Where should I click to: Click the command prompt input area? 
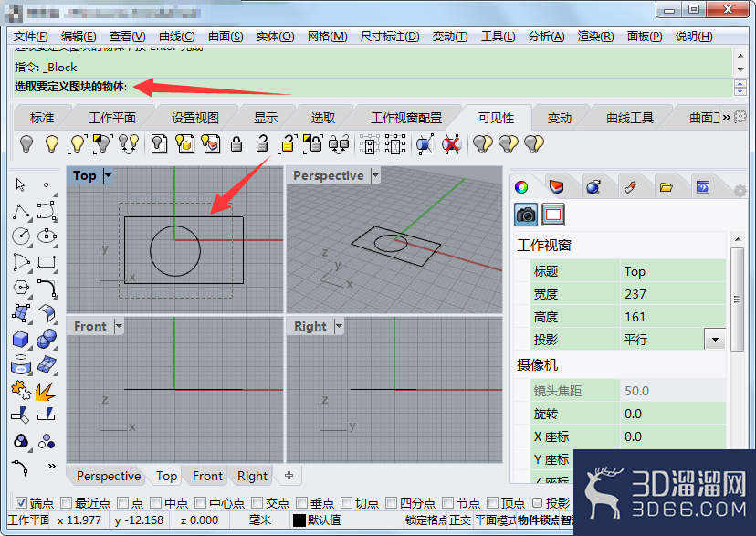[373, 87]
